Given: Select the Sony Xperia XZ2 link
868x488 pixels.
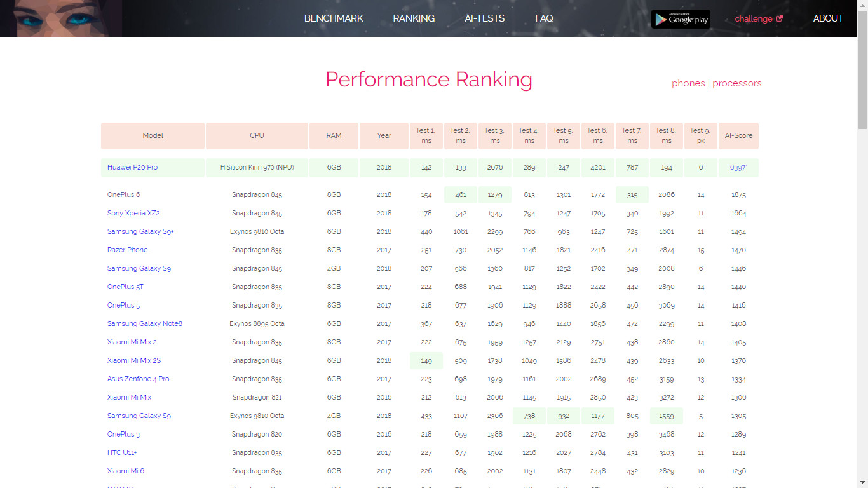Looking at the screenshot, I should pyautogui.click(x=133, y=213).
